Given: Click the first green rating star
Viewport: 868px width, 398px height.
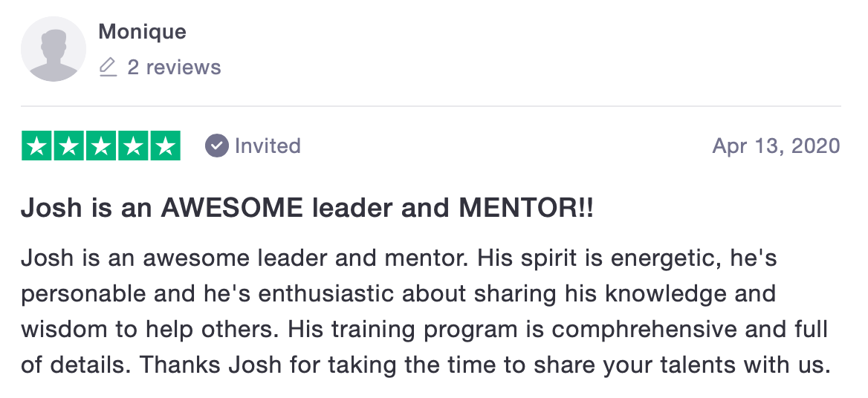Looking at the screenshot, I should tap(37, 146).
